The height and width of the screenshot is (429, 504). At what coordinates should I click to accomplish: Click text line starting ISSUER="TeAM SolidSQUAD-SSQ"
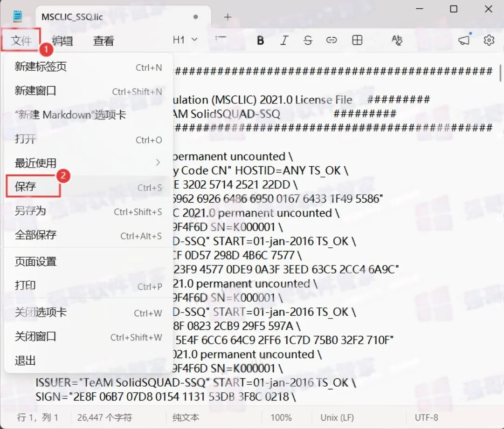tap(195, 382)
